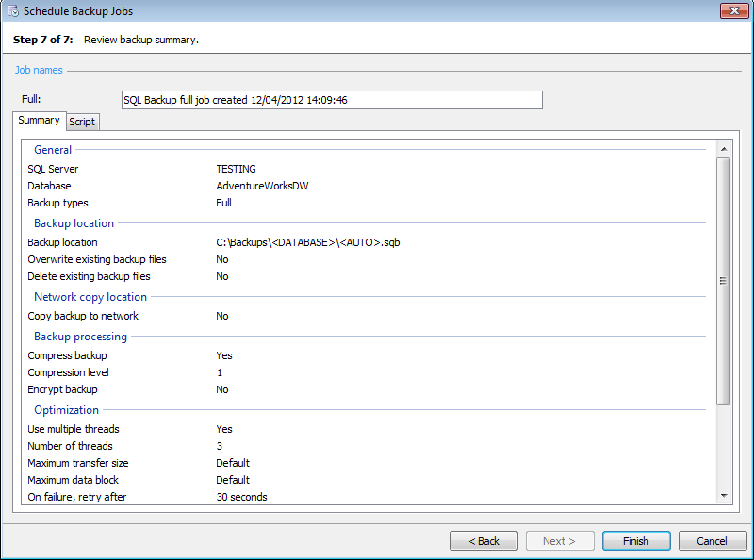Click the greyed-out Next button
The width and height of the screenshot is (754, 560).
click(560, 541)
